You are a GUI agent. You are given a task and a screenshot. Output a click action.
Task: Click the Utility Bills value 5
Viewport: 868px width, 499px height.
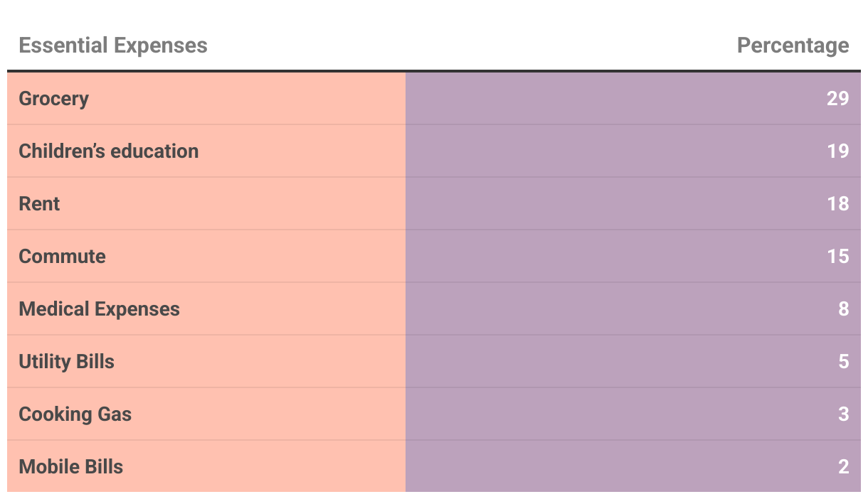[x=843, y=361]
